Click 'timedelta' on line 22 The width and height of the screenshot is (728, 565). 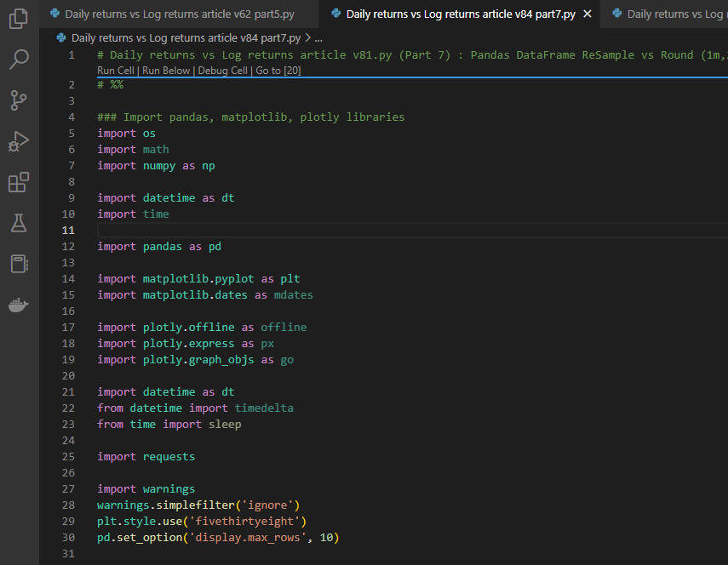[264, 408]
